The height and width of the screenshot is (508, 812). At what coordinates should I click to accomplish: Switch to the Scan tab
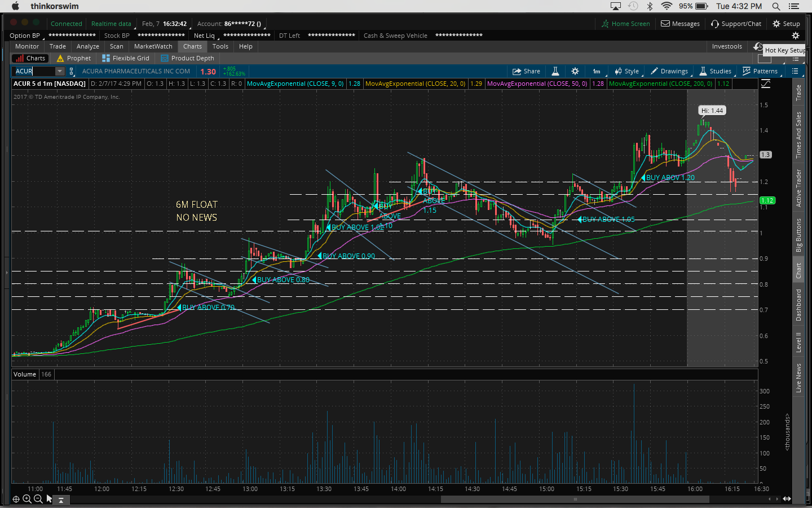[x=116, y=46]
